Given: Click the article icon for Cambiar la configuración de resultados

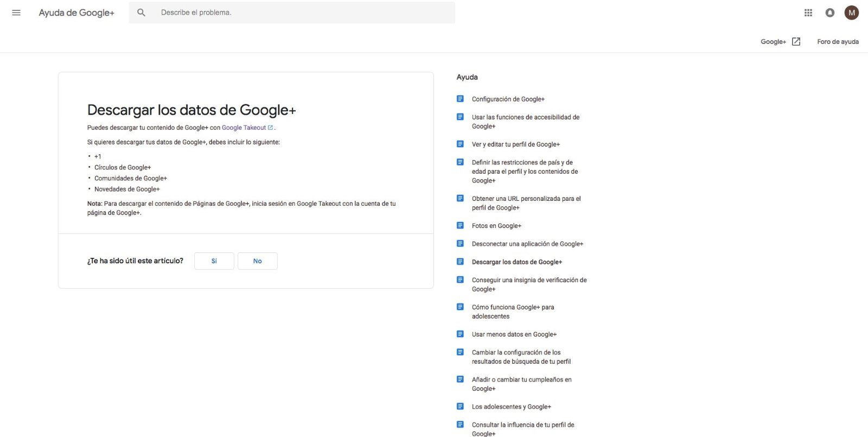Looking at the screenshot, I should click(460, 352).
